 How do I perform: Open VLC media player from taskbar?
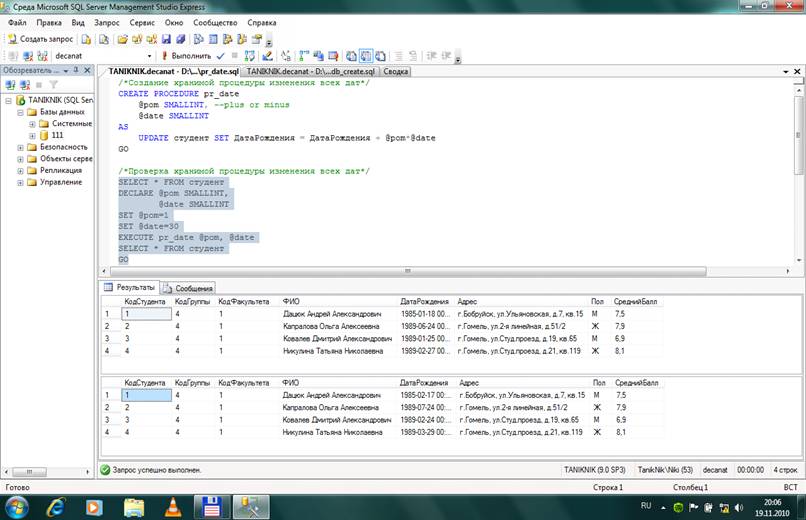172,505
